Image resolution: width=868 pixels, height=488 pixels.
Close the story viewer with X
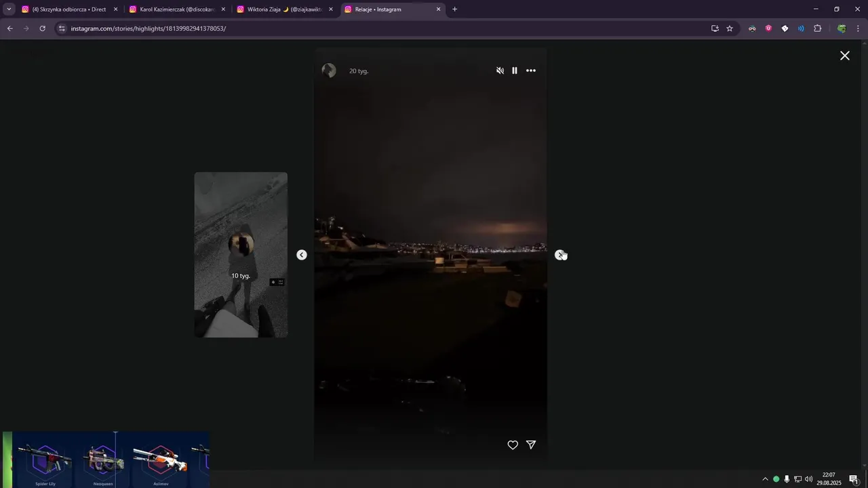click(845, 56)
